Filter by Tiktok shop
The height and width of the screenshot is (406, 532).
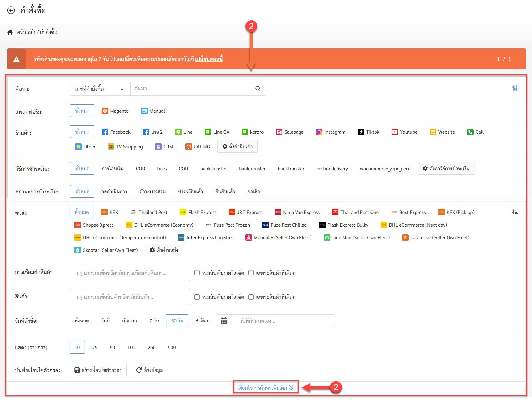click(369, 132)
